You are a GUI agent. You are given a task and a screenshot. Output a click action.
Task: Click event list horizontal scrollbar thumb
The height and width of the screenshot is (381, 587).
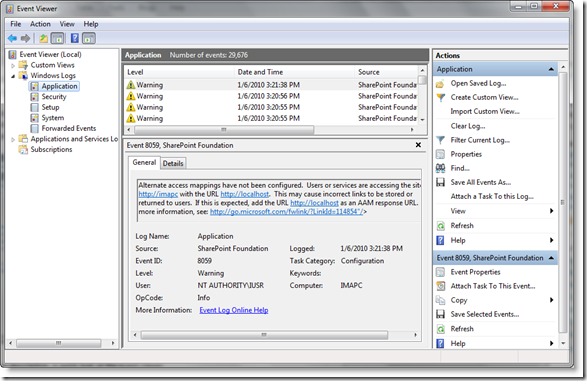(x=224, y=130)
